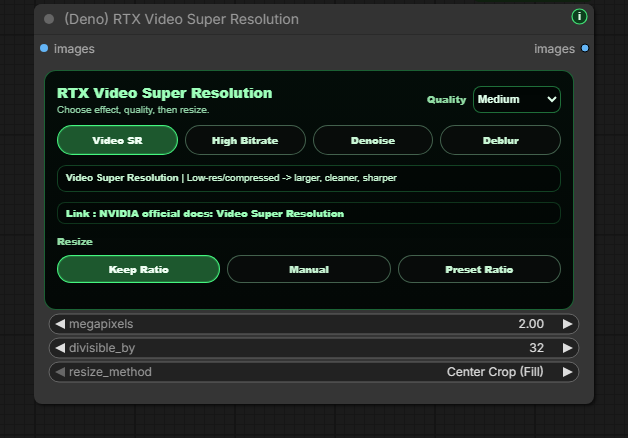This screenshot has width=628, height=438.
Task: Choose Preset Ratio resize mode
Action: tap(479, 269)
